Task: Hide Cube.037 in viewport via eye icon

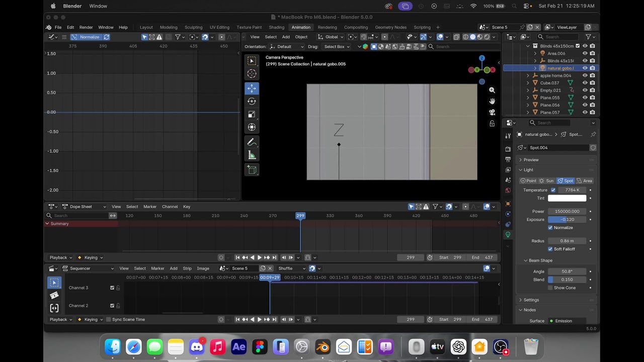Action: (x=585, y=83)
